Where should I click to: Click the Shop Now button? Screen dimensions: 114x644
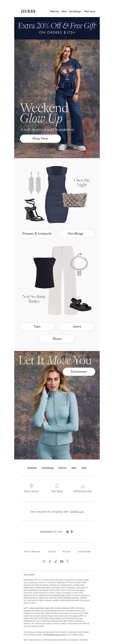tap(40, 138)
